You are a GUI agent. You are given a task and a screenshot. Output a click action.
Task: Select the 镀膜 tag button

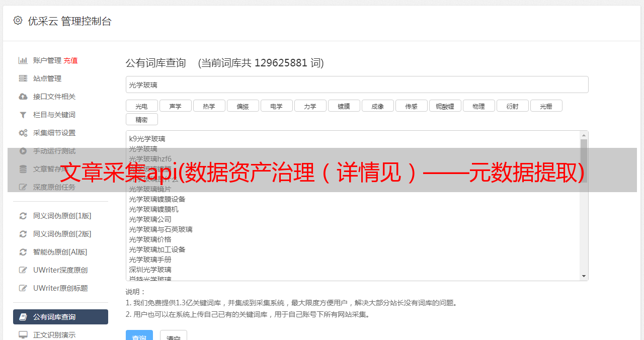tap(344, 106)
